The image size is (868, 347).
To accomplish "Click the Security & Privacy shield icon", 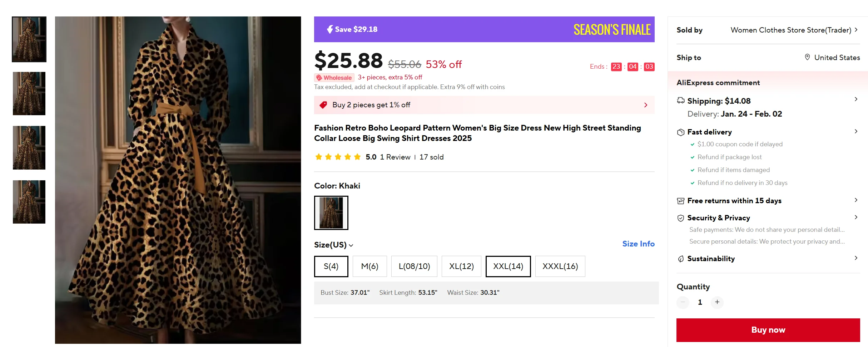I will pos(681,218).
